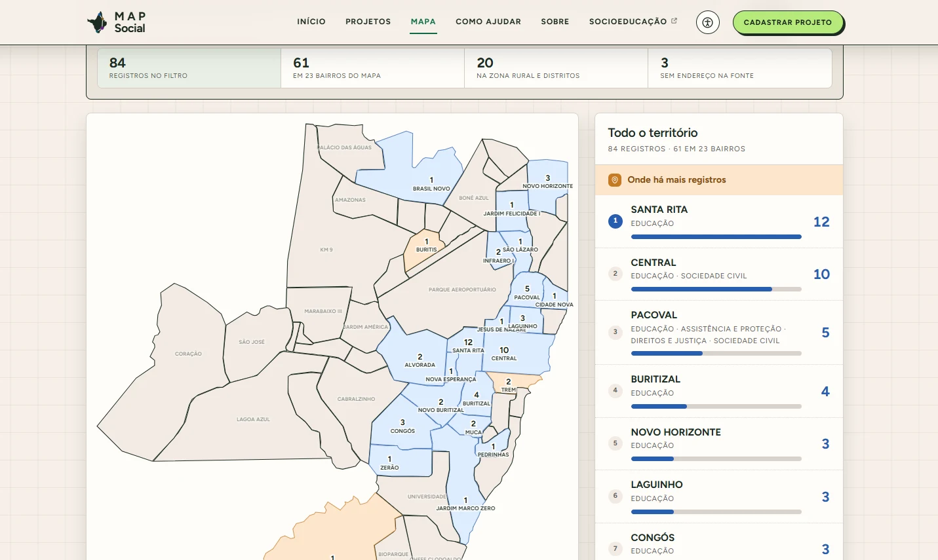Click the Santa Rita progress bar

tap(716, 236)
